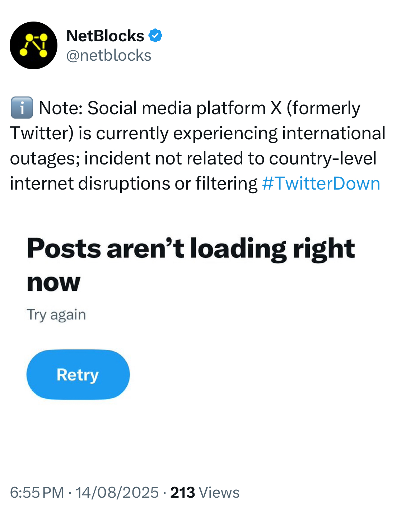Click the 213 view count number
This screenshot has height=507, width=420.
(x=182, y=492)
